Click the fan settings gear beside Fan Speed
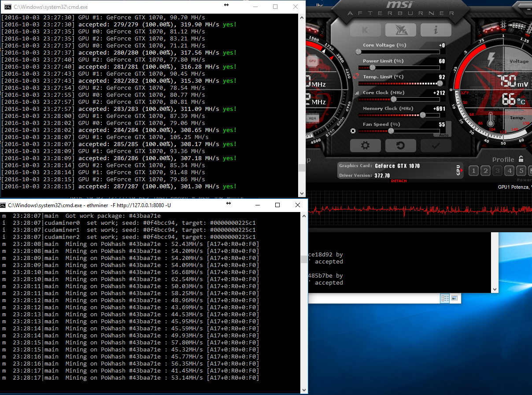The width and height of the screenshot is (532, 395). (x=353, y=131)
